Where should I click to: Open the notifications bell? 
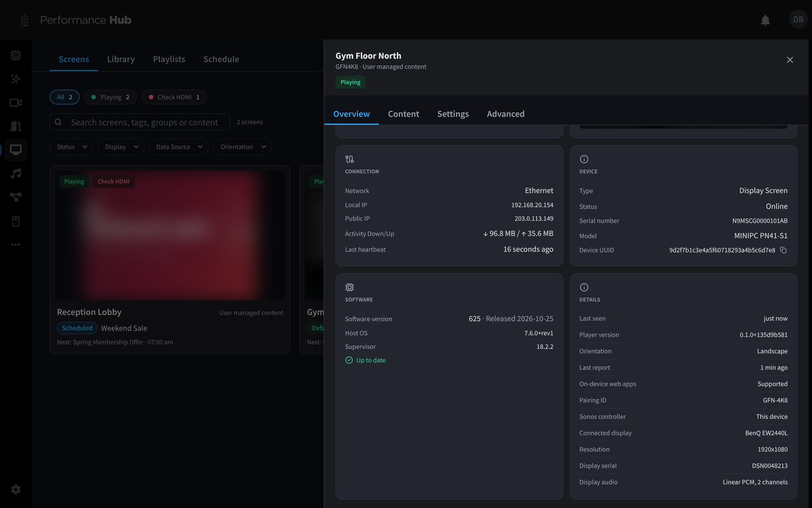coord(765,20)
